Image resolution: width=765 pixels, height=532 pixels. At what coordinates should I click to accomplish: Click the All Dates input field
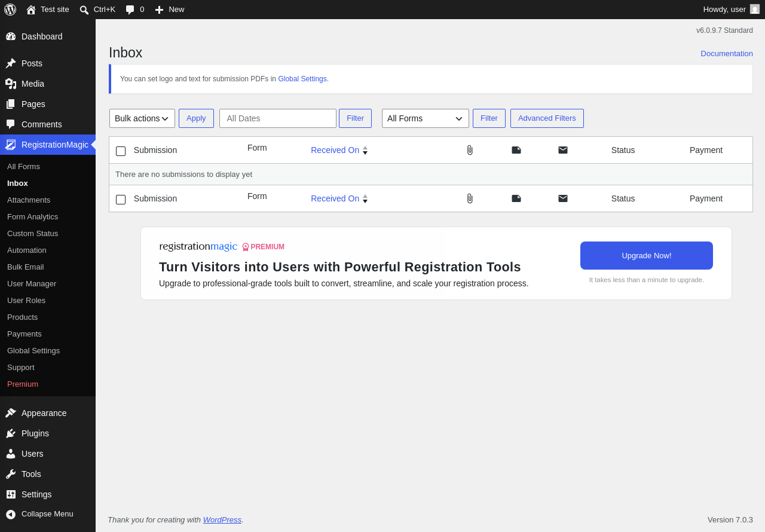click(278, 118)
